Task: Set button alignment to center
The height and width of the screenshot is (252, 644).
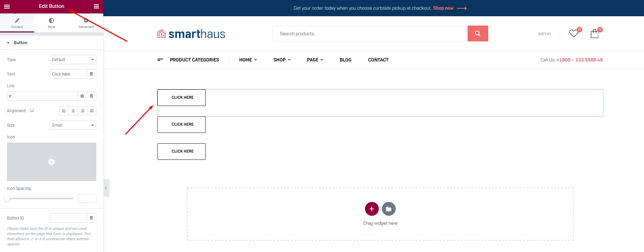Action: 73,111
